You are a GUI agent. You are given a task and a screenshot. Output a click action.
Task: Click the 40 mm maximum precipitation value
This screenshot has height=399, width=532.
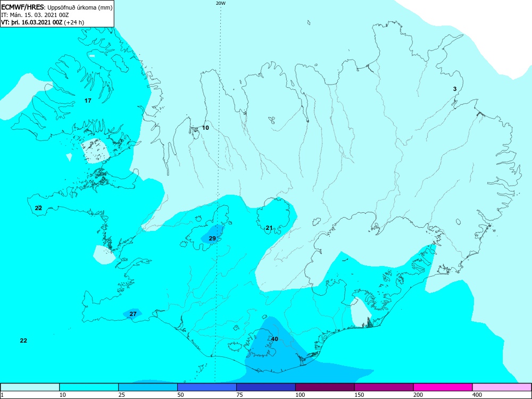click(275, 339)
